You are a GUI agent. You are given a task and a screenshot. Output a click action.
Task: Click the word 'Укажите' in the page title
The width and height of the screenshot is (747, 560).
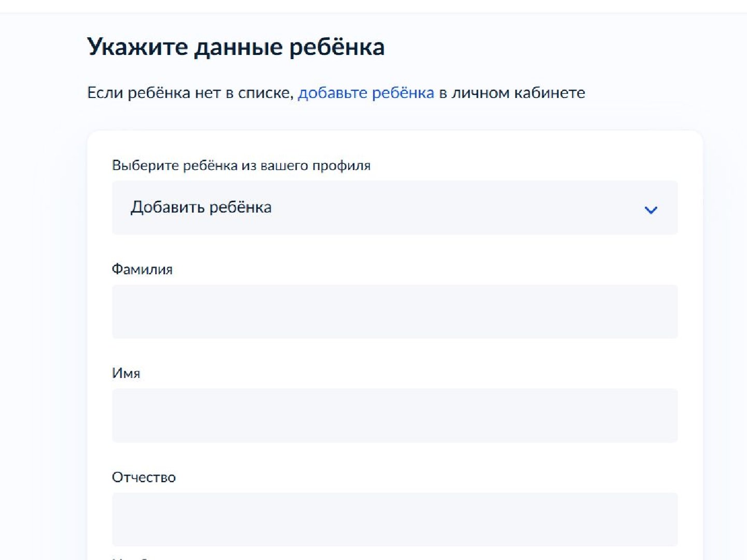tap(137, 47)
